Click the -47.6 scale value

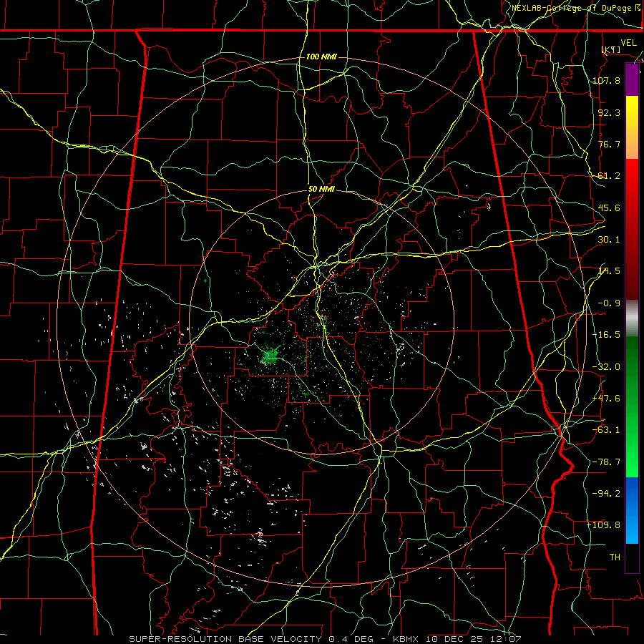pyautogui.click(x=607, y=399)
